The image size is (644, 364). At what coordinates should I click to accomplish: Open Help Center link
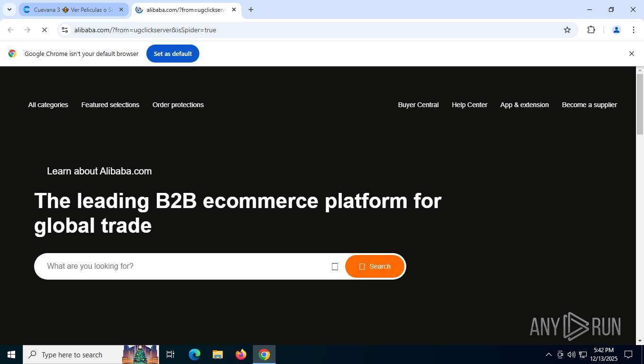coord(469,105)
